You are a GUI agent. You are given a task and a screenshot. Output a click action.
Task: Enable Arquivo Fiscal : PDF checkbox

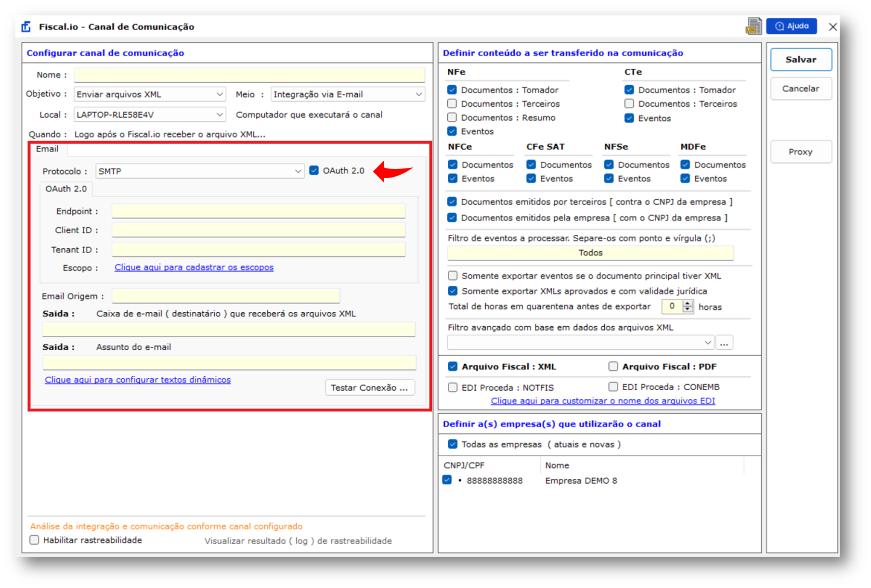click(613, 366)
